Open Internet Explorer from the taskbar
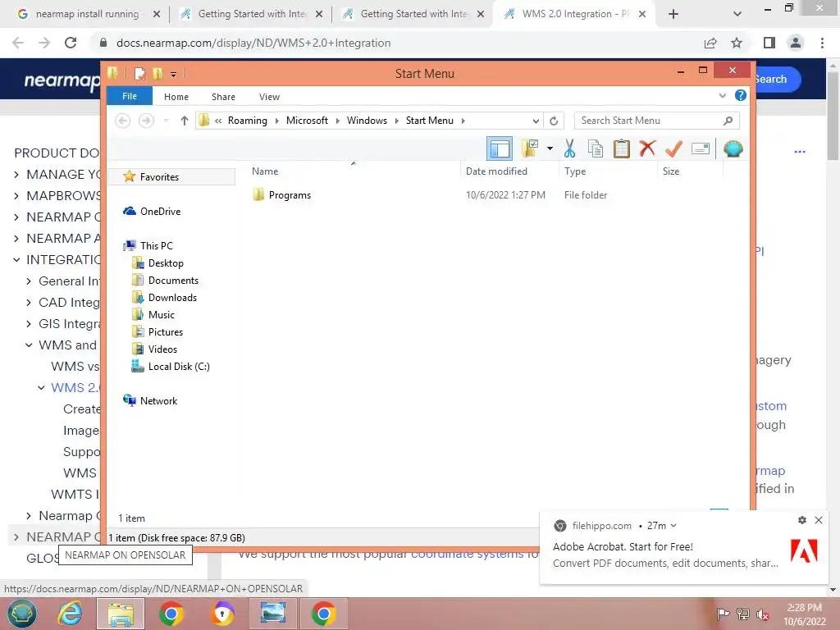Image resolution: width=840 pixels, height=630 pixels. coord(71,614)
